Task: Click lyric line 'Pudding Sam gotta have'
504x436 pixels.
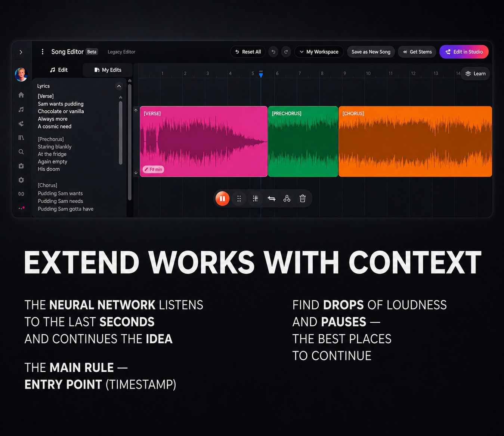Action: click(66, 209)
